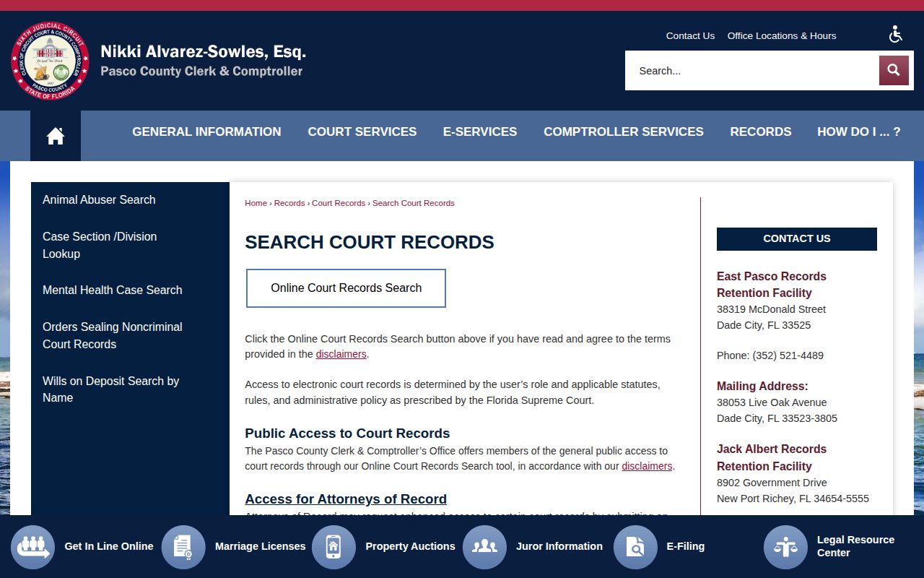The image size is (924, 578).
Task: Click the Marriage Licenses document icon
Action: point(183,547)
